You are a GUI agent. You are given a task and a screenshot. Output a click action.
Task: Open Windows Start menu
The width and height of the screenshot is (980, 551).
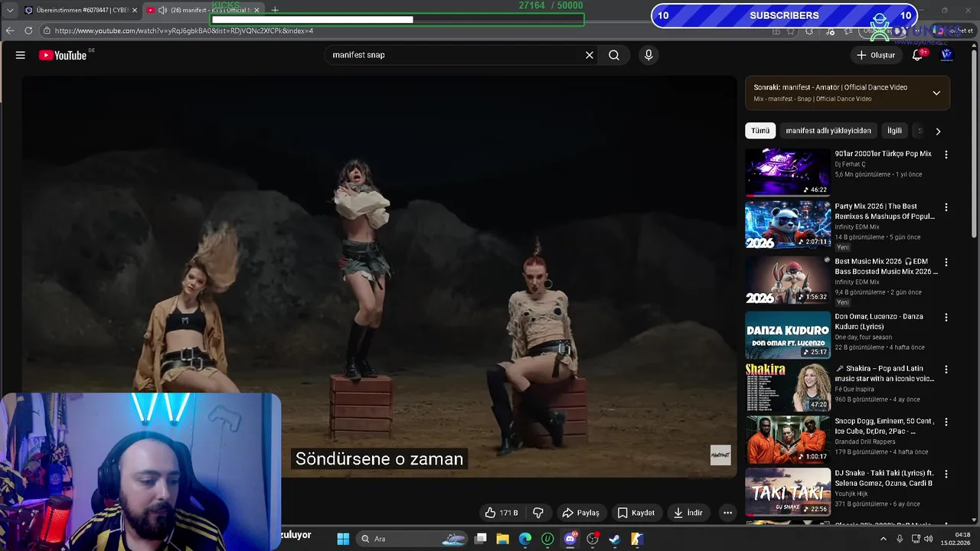(x=343, y=539)
